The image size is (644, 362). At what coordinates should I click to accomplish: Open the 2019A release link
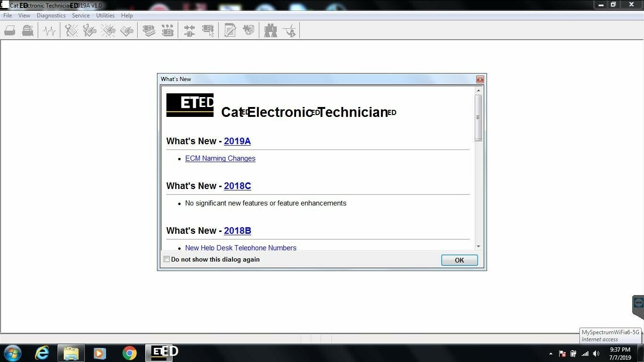(x=237, y=141)
